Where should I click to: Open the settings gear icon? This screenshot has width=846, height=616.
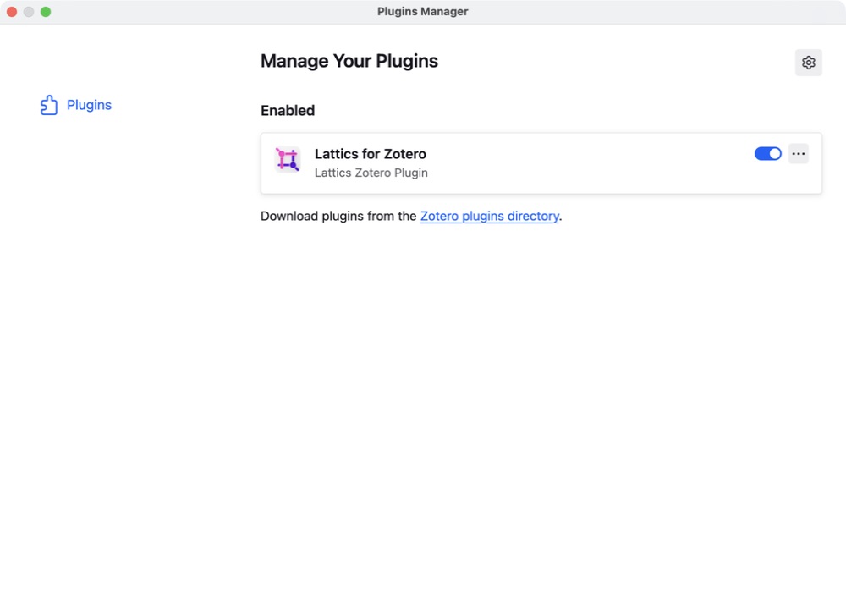808,63
